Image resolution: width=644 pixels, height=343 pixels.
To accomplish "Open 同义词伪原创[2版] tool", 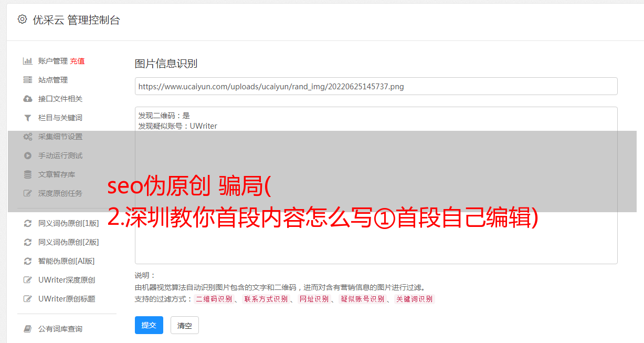I will 69,242.
